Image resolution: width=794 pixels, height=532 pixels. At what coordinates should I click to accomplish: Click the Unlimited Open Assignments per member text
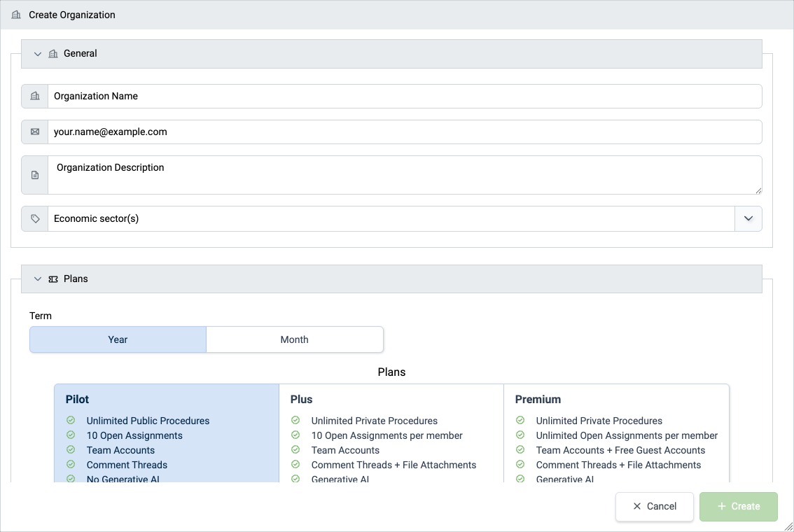(627, 435)
